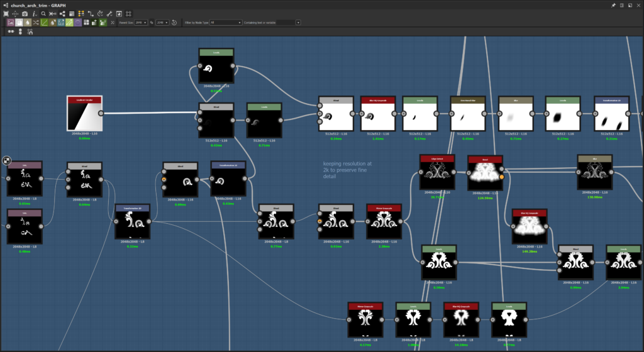The width and height of the screenshot is (644, 352).
Task: Expand the Filter by Node Type dropdown
Action: [x=226, y=23]
